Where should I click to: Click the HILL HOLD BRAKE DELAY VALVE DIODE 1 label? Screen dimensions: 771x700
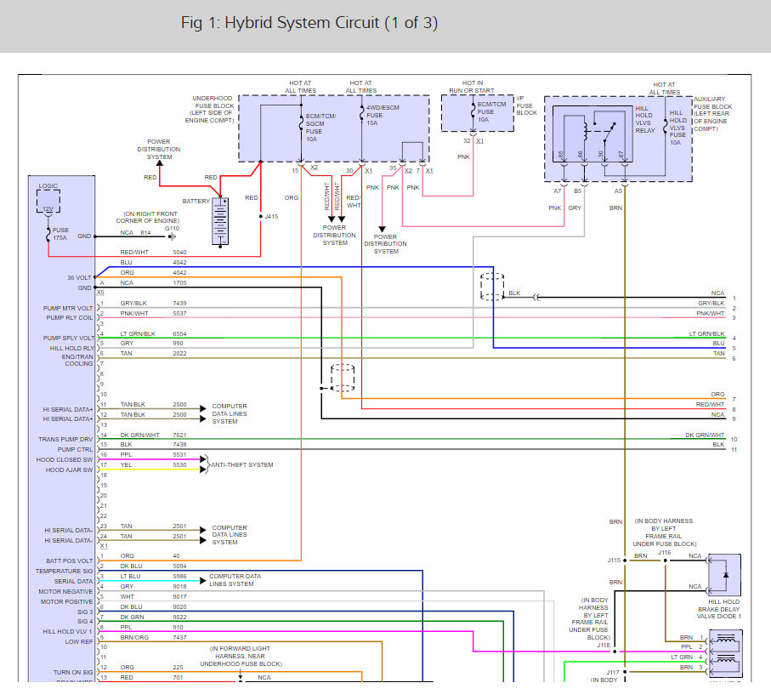(x=719, y=609)
